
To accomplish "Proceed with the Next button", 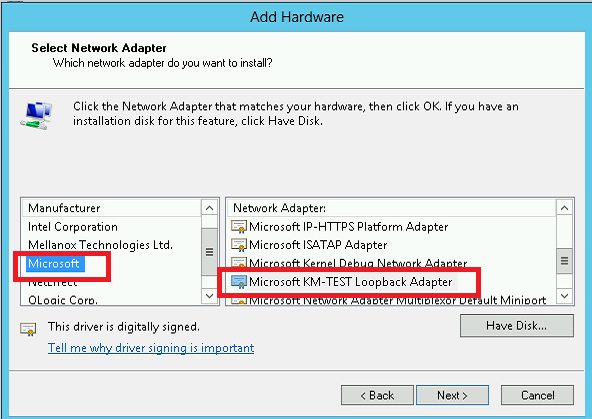I will click(452, 395).
